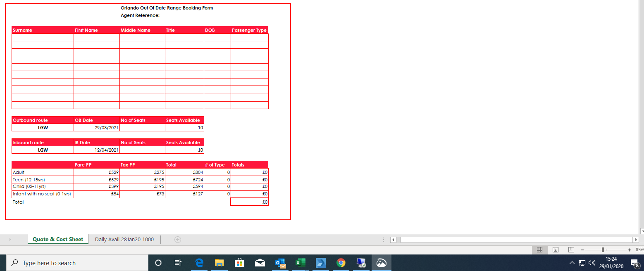Open the blue arrow app beside Excel on taskbar
Image resolution: width=644 pixels, height=271 pixels.
click(x=321, y=263)
